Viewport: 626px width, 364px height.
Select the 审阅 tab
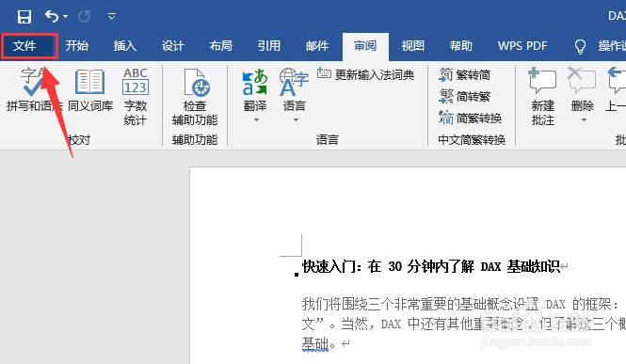(x=365, y=46)
